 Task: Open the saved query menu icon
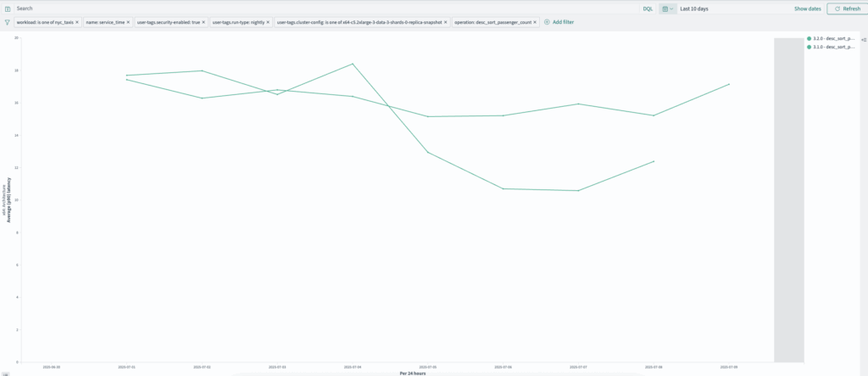click(7, 8)
